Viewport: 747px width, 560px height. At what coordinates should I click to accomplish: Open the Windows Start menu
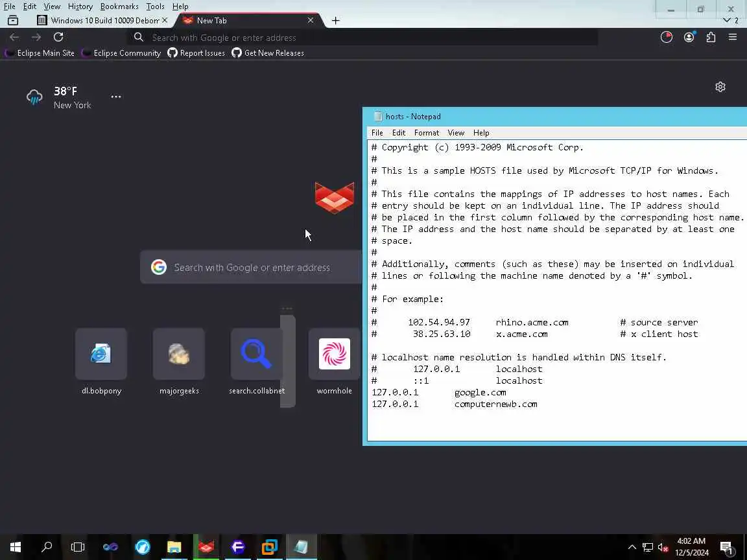tap(16, 547)
